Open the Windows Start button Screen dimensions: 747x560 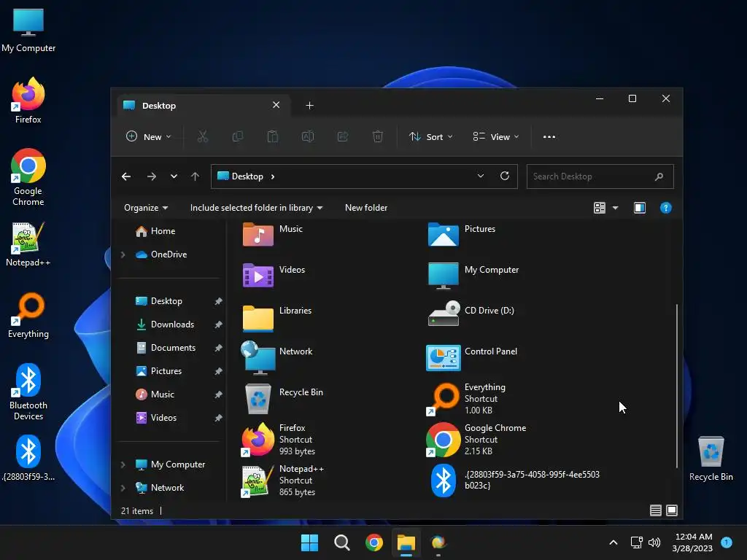[309, 542]
